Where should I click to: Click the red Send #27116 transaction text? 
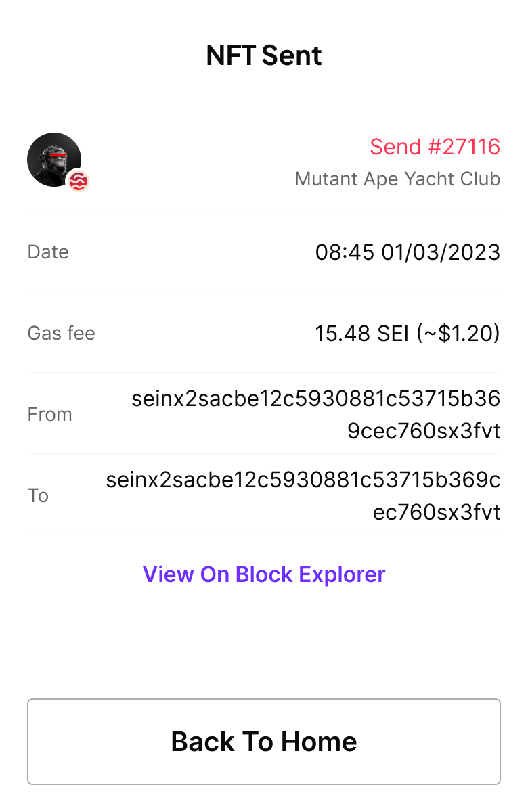pos(435,146)
